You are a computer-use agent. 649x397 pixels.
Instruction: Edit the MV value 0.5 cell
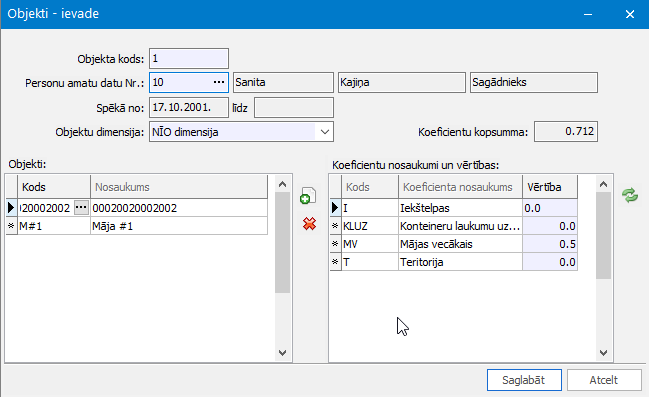550,244
